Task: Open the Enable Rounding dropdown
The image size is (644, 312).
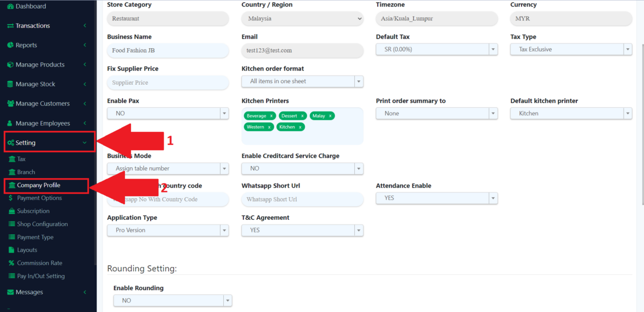Action: pos(173,301)
